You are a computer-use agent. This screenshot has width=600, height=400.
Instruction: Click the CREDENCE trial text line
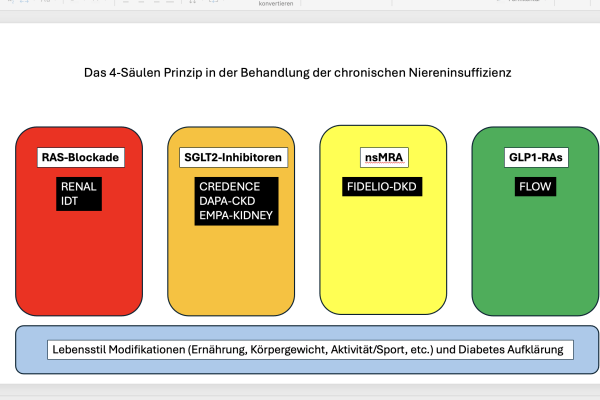231,186
